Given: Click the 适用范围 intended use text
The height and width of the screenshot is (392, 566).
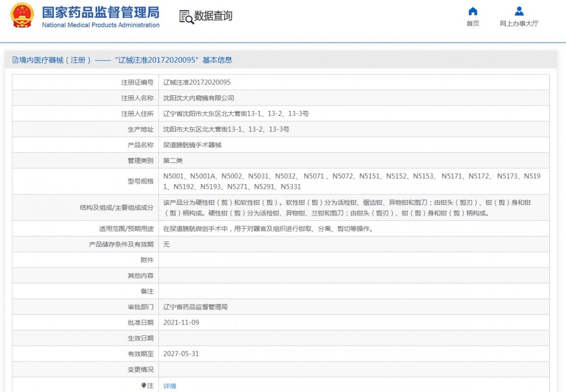Looking at the screenshot, I should coord(268,229).
